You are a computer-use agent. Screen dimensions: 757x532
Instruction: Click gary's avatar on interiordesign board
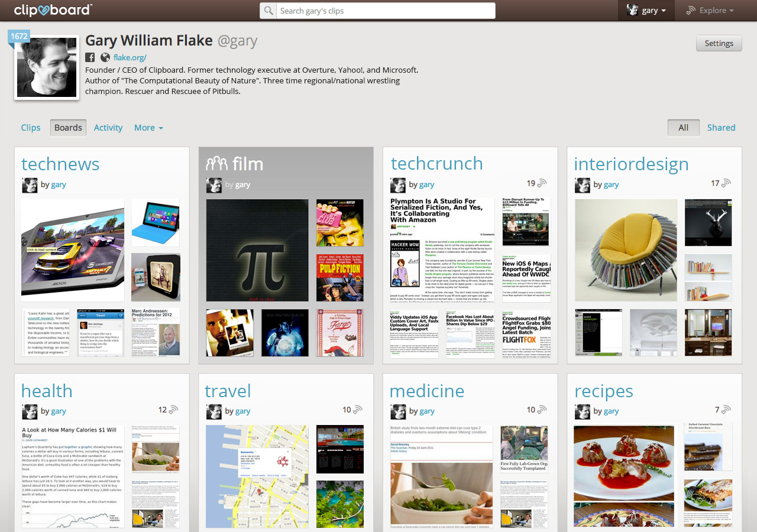(x=583, y=185)
